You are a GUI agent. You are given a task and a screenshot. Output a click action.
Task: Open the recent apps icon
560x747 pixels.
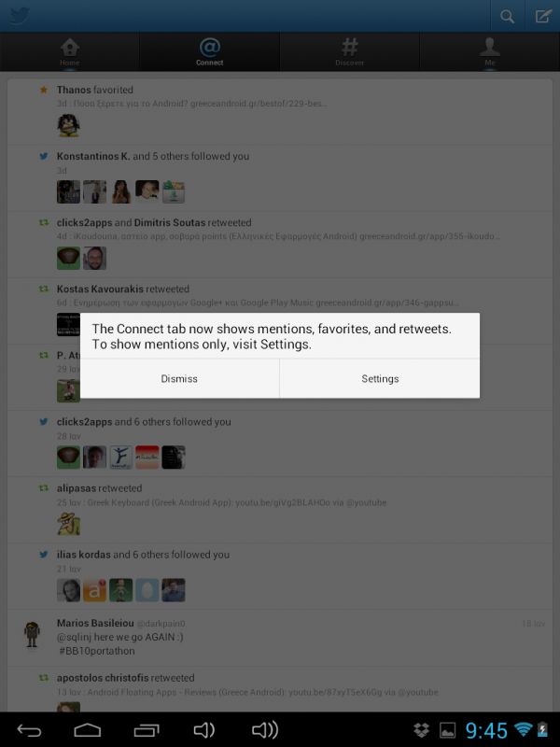click(x=147, y=730)
